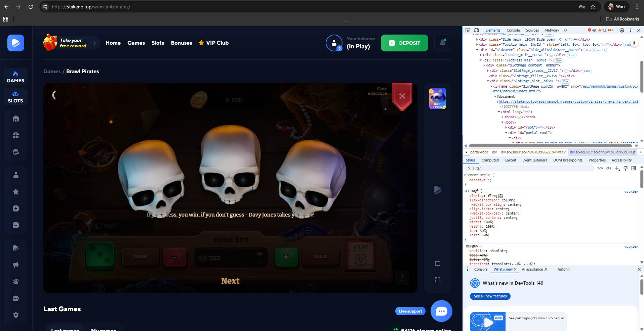Screen dimensions: 644x331
Task: Show more DevTools tabs with the chevrons
Action: tap(565, 30)
